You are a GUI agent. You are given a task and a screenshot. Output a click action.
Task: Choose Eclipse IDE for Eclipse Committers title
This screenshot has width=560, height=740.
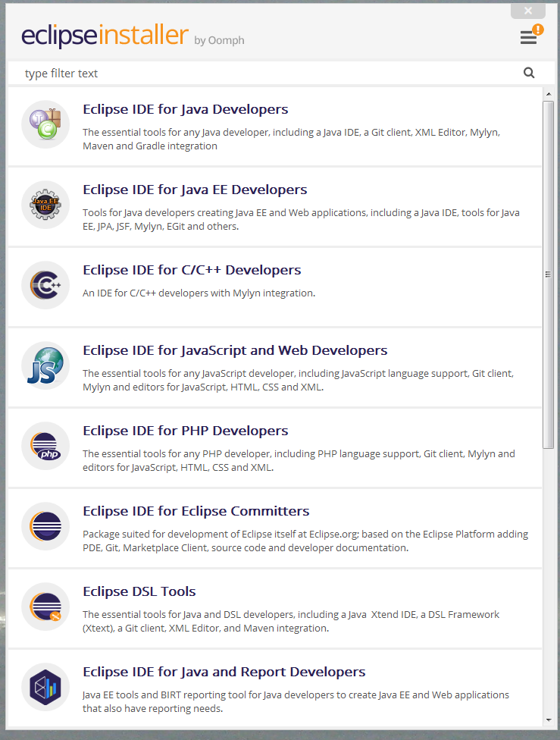pos(196,511)
